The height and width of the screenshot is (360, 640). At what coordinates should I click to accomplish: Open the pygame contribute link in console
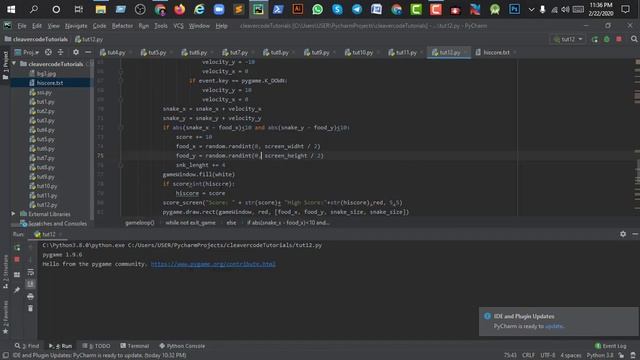click(213, 264)
